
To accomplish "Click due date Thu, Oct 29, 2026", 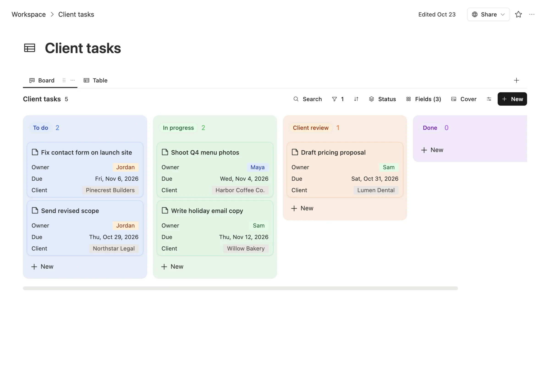I will point(114,237).
